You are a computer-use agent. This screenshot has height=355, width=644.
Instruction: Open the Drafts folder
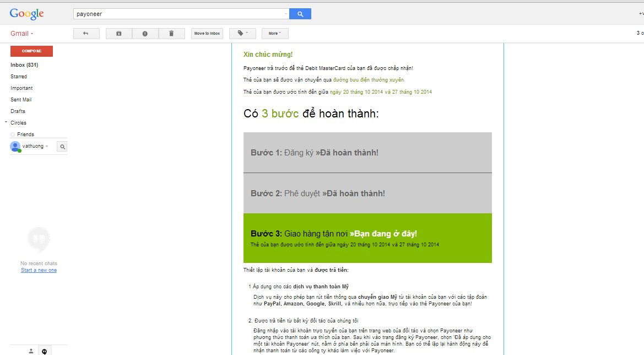18,111
